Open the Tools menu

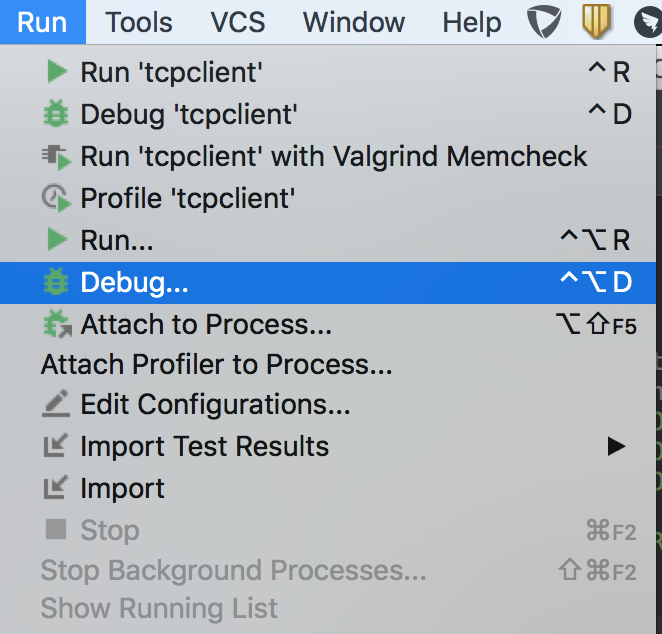[139, 22]
